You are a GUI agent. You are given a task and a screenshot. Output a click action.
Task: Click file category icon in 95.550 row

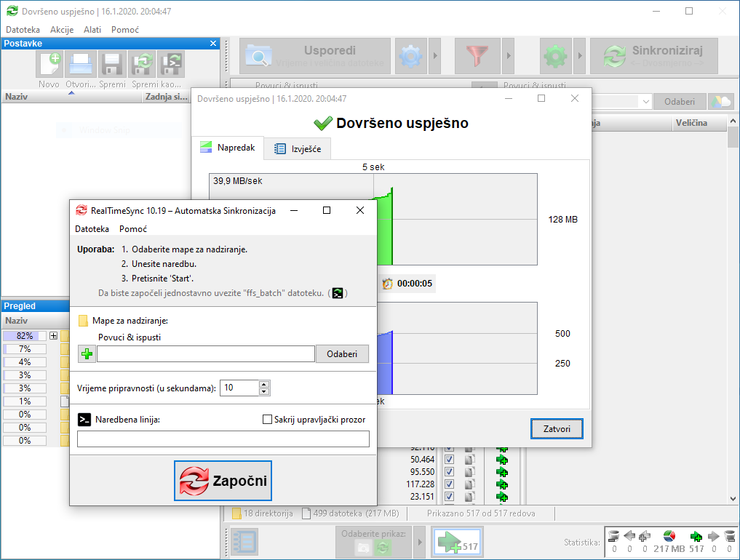[469, 472]
